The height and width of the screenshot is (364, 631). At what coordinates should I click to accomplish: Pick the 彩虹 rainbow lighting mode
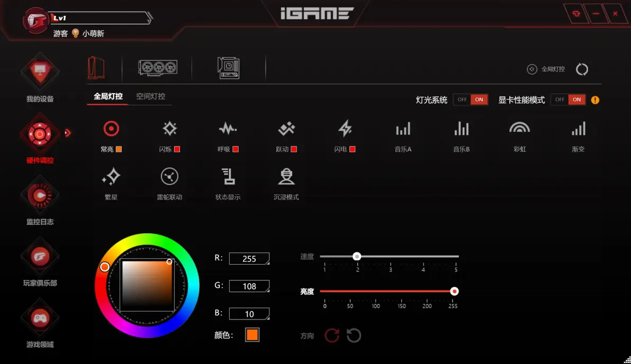click(x=519, y=129)
